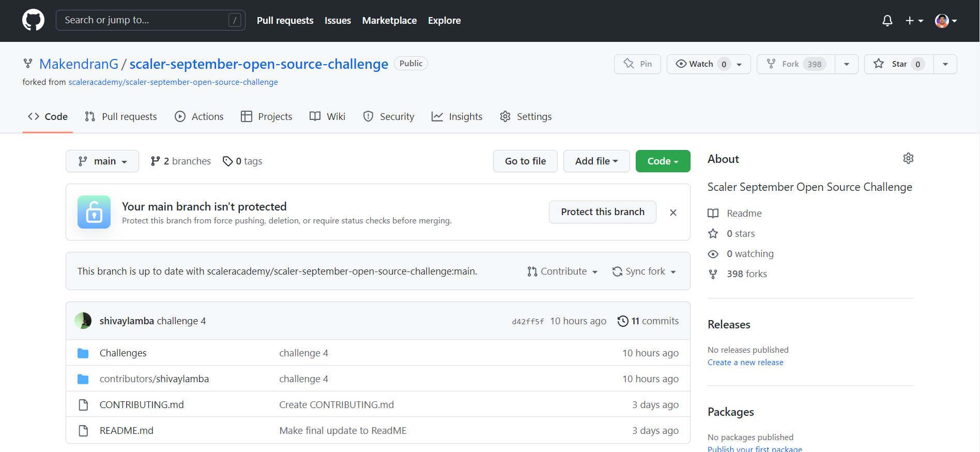Image resolution: width=980 pixels, height=452 pixels.
Task: Open README.md file
Action: click(127, 430)
